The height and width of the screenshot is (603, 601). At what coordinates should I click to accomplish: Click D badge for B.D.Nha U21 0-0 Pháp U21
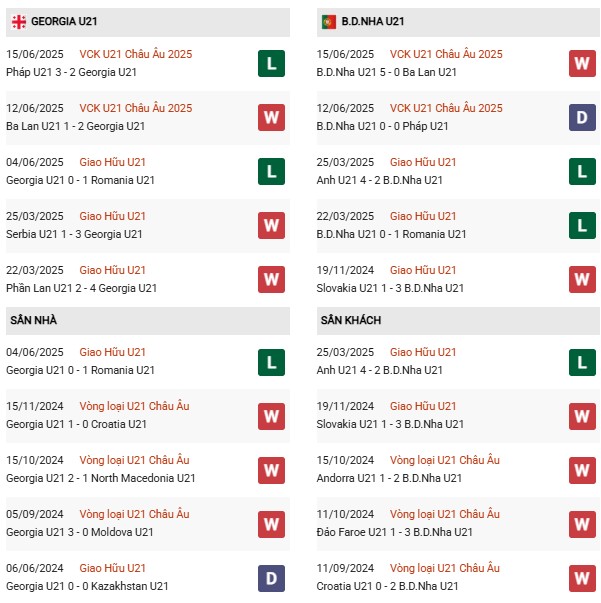tap(581, 117)
